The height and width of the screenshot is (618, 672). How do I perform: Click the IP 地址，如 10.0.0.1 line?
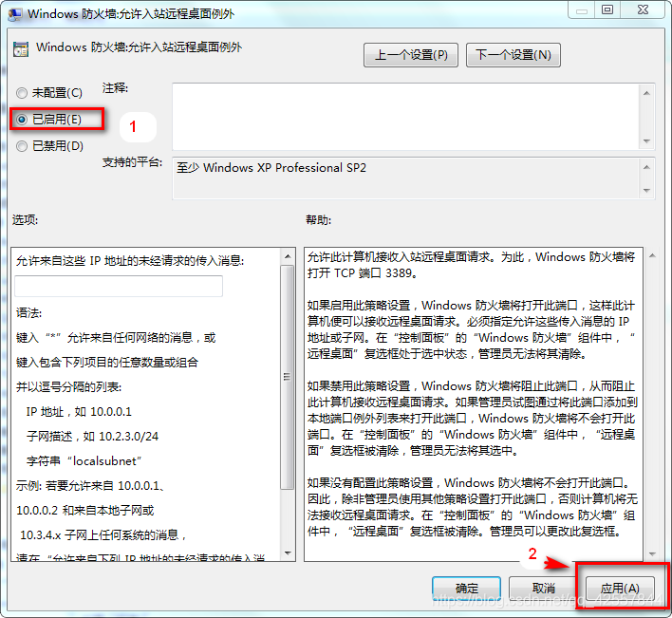(79, 412)
